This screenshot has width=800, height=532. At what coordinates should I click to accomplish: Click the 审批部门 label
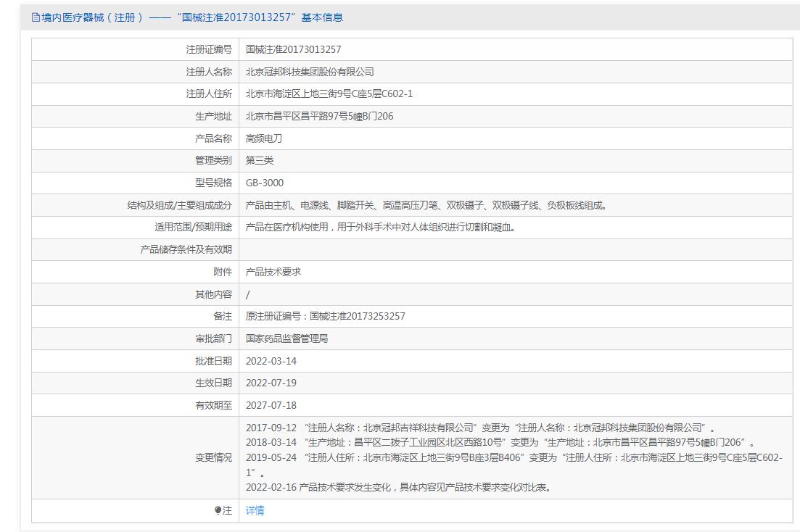[213, 338]
